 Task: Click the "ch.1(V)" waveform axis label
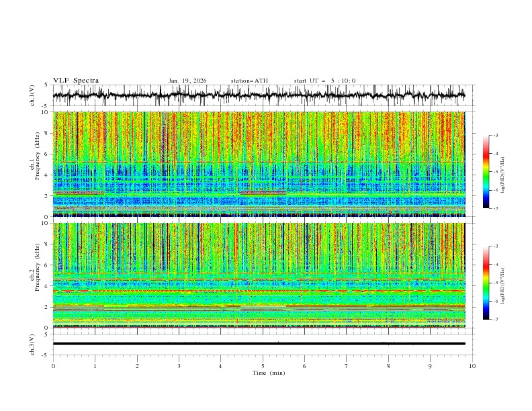click(32, 95)
